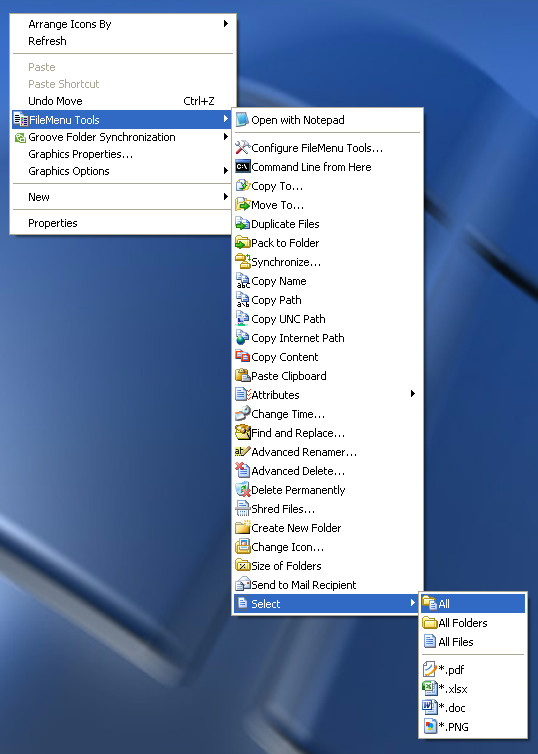
Task: Click the Command Line from Here icon
Action: coord(242,167)
